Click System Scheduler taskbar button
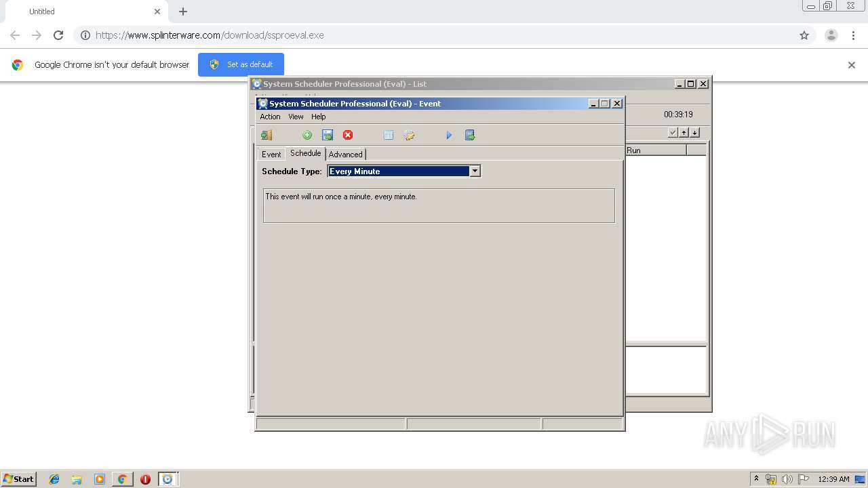 click(x=167, y=479)
